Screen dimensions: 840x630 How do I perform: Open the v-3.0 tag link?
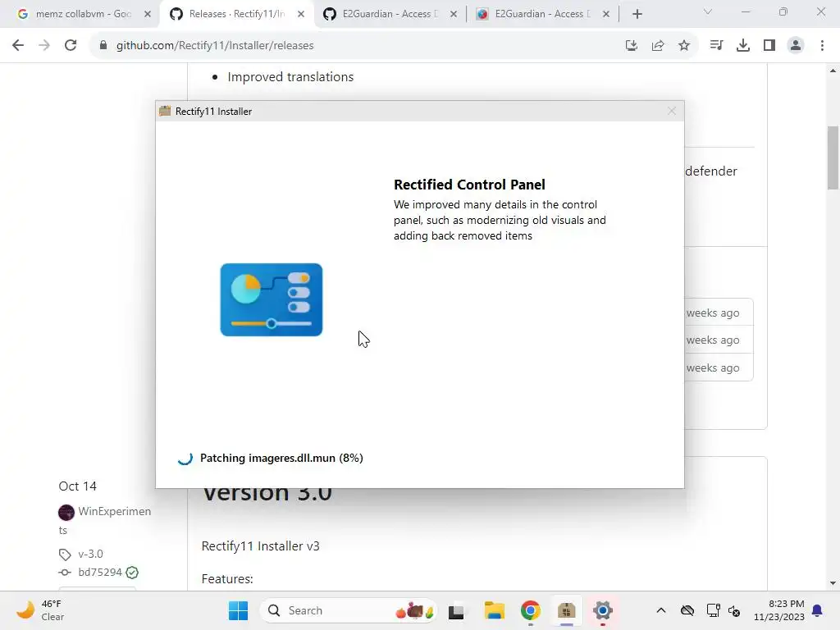coord(90,554)
